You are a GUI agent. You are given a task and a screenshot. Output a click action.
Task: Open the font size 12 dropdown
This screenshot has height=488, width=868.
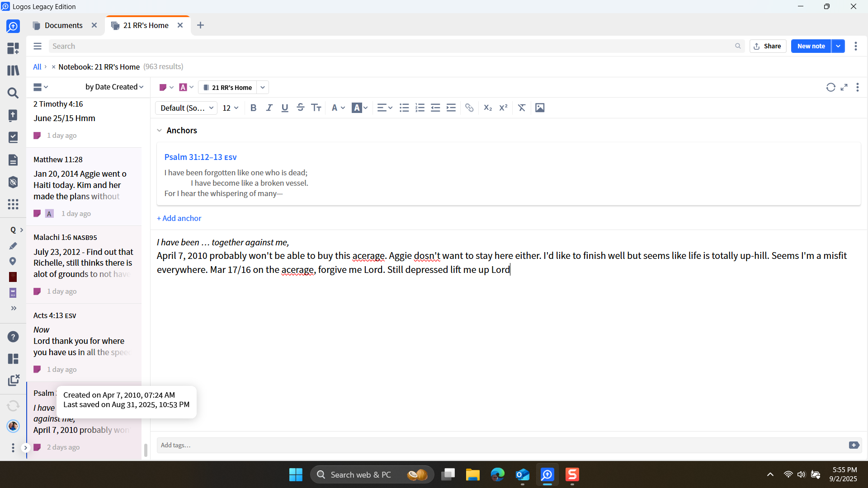click(230, 108)
